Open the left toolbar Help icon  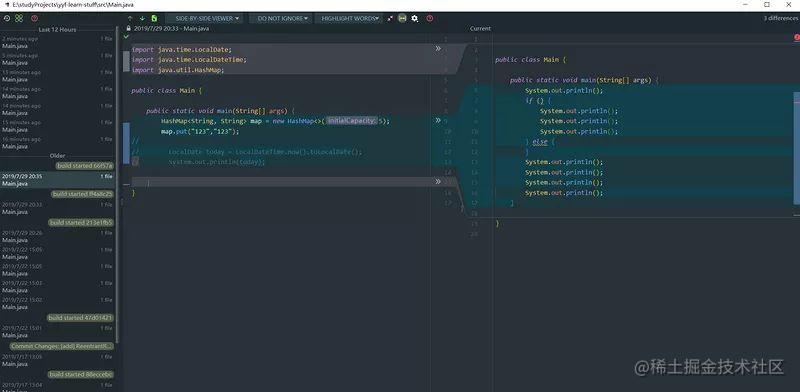[35, 18]
